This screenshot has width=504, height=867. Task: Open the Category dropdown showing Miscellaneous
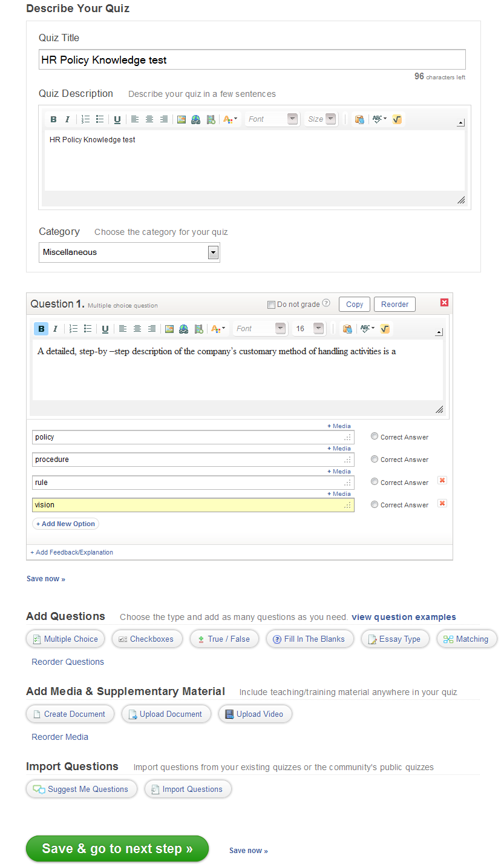coord(212,252)
